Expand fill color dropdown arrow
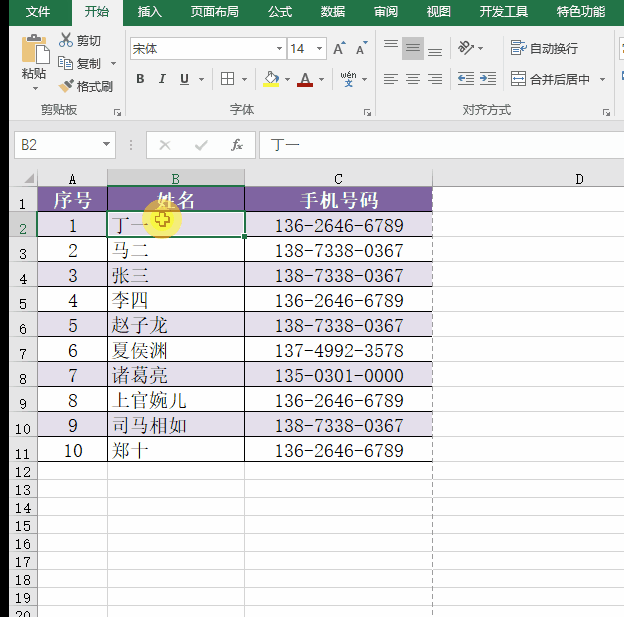Screen dimensions: 624x617 pos(287,79)
